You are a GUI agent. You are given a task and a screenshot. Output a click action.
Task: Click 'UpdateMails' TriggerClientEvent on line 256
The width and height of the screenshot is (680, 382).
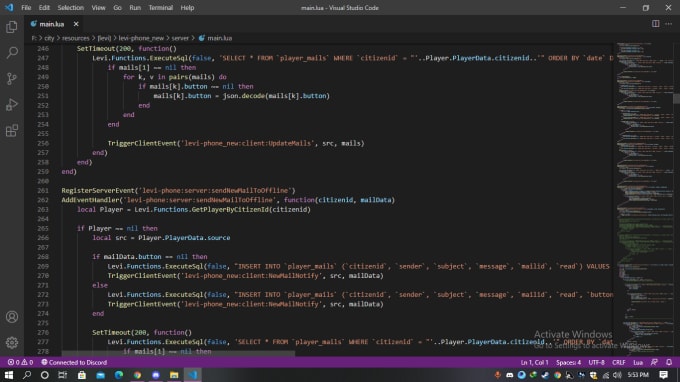click(x=236, y=143)
